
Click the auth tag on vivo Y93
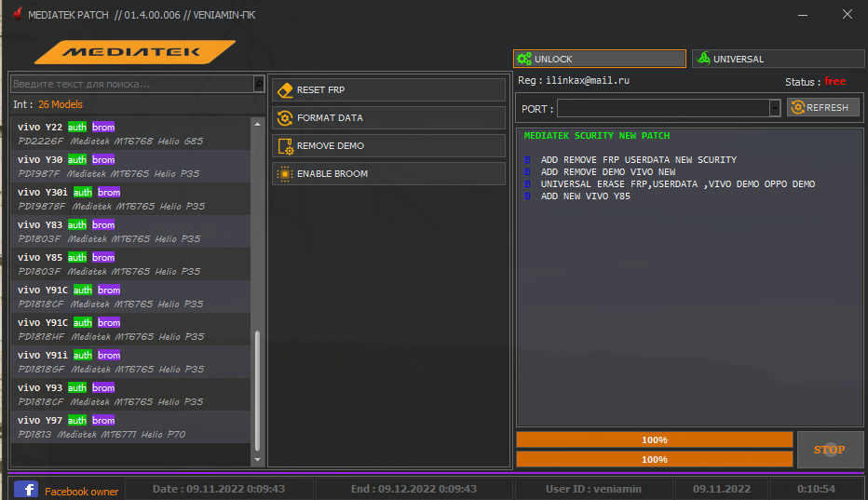(77, 387)
